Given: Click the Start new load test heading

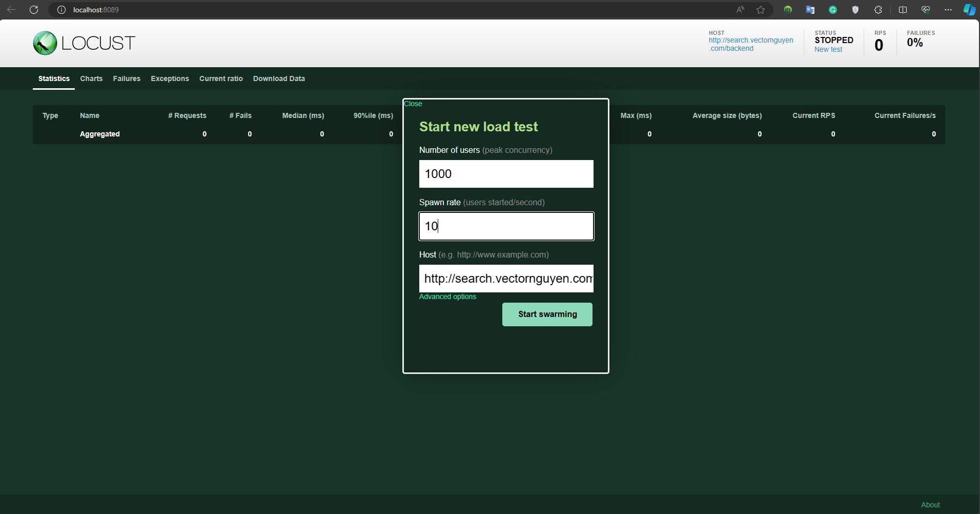Looking at the screenshot, I should click(x=478, y=127).
